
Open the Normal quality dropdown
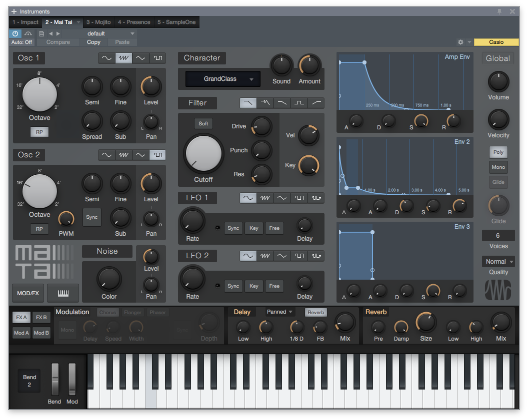(498, 262)
